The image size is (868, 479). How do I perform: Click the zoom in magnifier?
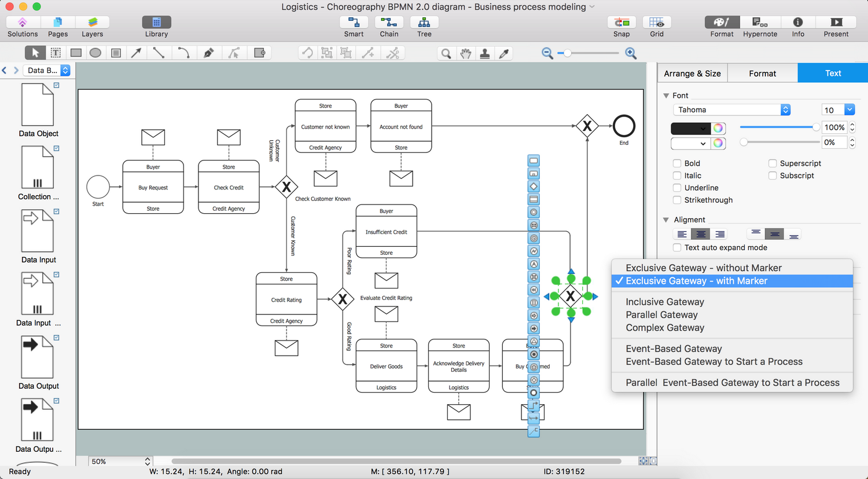pyautogui.click(x=631, y=53)
